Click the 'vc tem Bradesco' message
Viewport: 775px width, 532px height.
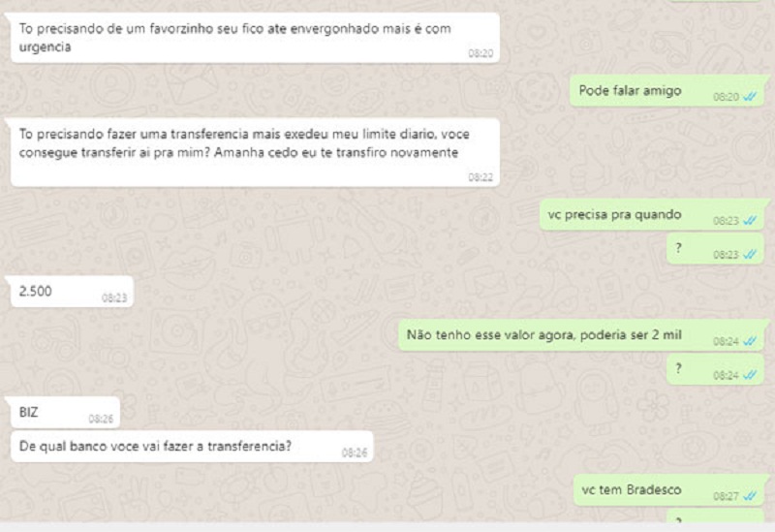click(669, 490)
